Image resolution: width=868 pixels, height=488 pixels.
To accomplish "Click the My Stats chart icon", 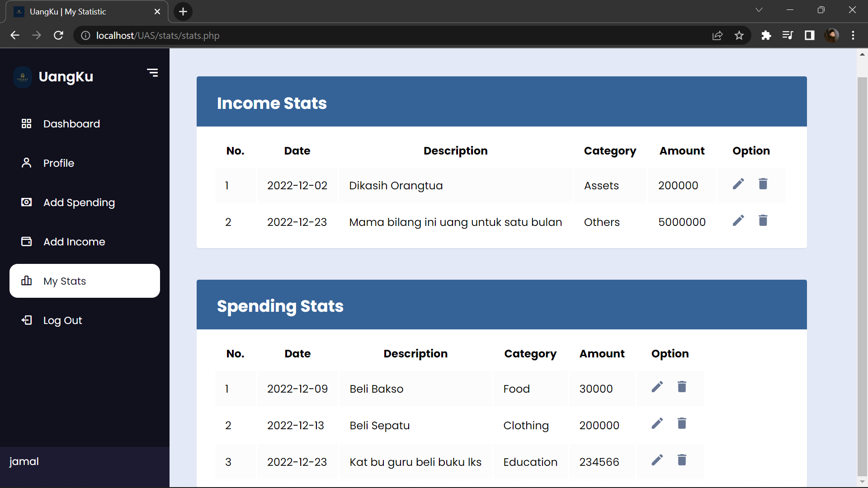I will tap(27, 281).
